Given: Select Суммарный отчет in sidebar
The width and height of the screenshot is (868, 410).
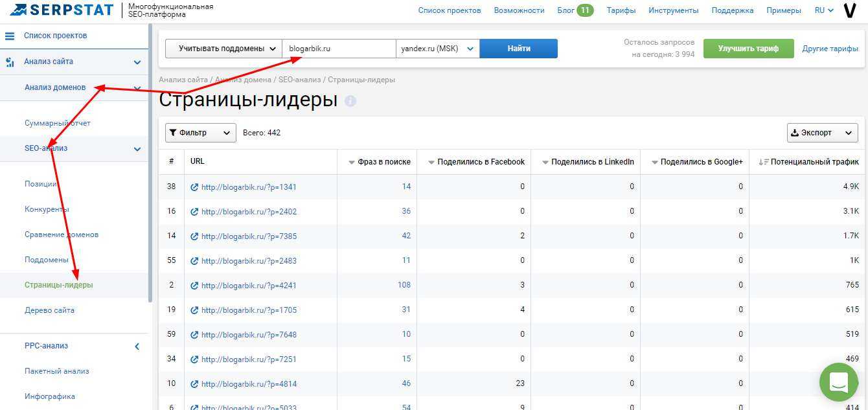Looking at the screenshot, I should click(58, 123).
